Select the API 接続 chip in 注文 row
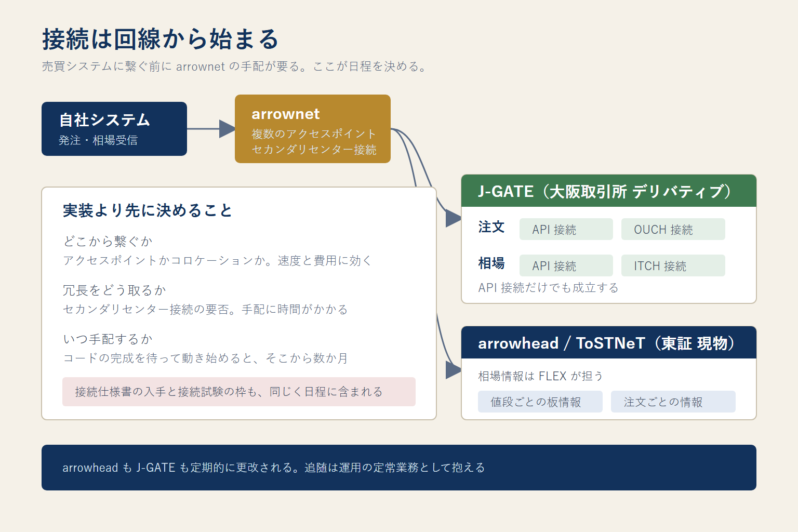 [566, 229]
